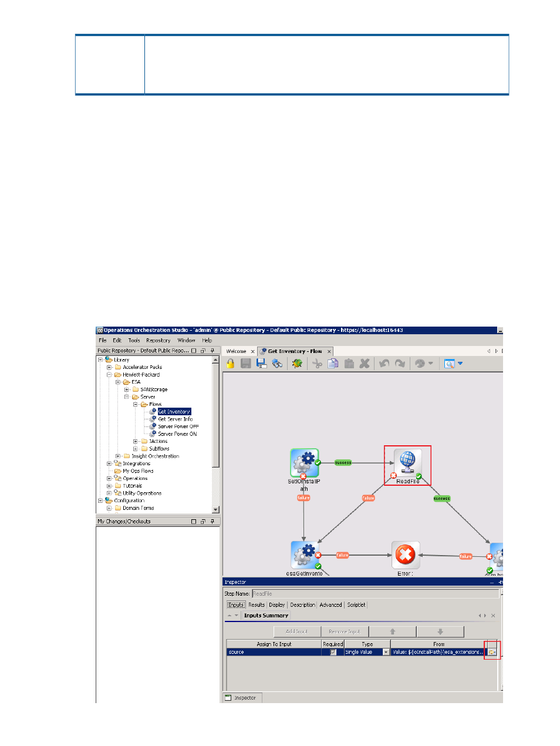
Task: Select Server Power ON flow
Action: click(x=177, y=434)
